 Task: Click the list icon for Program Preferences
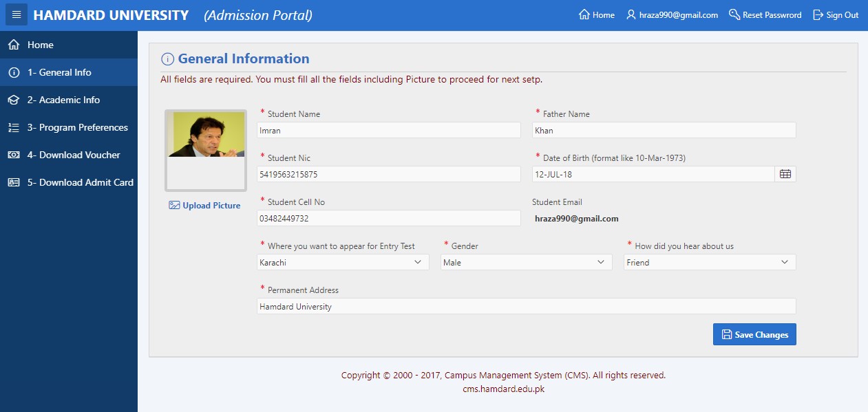pyautogui.click(x=13, y=127)
